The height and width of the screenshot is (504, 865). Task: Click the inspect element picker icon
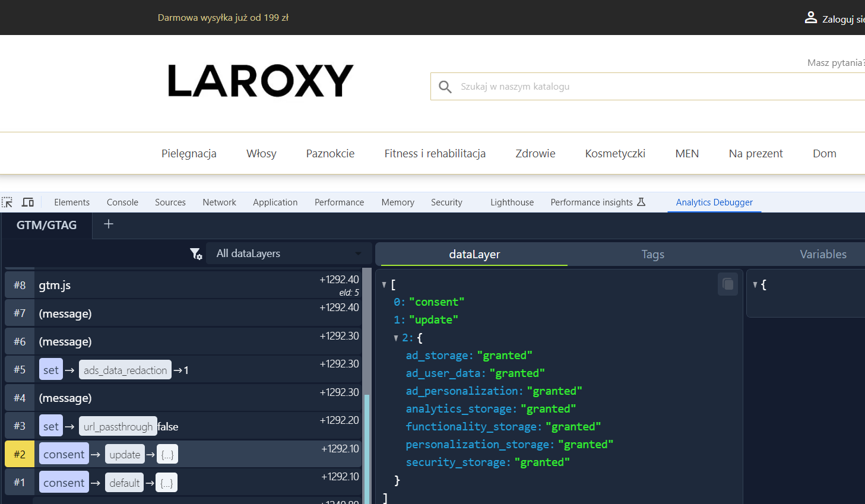tap(7, 202)
